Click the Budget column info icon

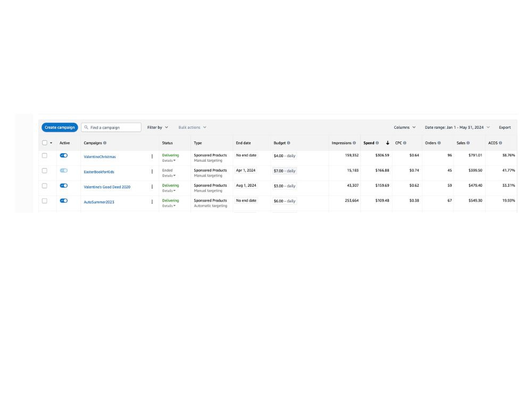288,143
